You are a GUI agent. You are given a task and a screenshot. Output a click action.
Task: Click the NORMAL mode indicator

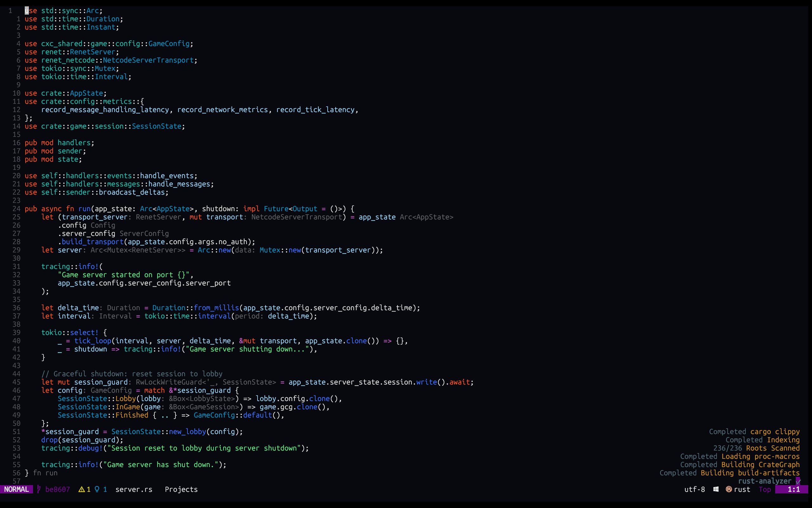click(x=16, y=489)
